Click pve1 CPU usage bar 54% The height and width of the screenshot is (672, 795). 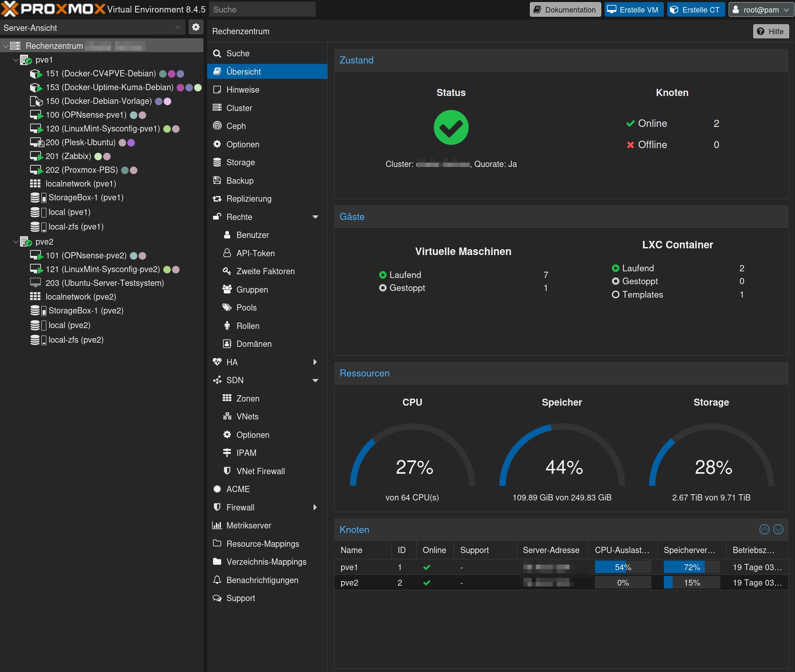[623, 567]
